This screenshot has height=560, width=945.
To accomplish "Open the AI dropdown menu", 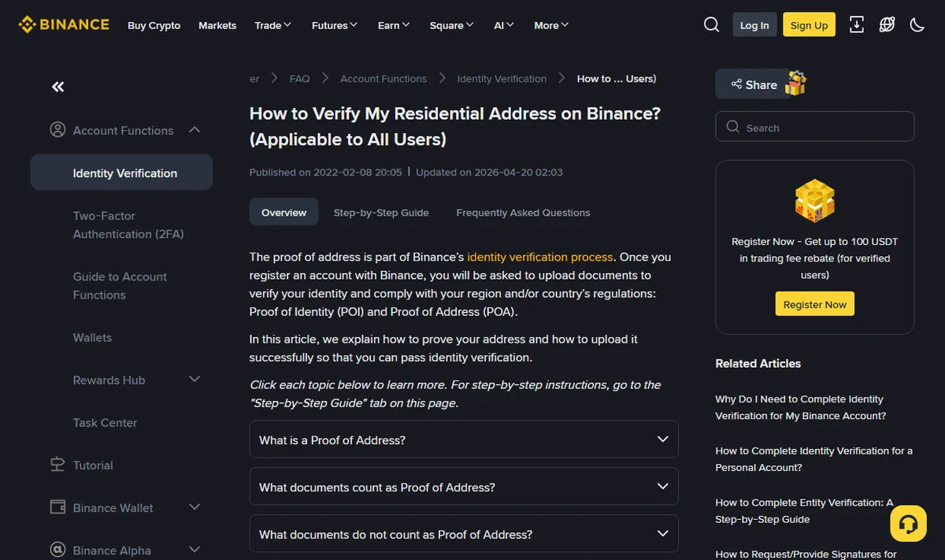I will click(x=504, y=25).
